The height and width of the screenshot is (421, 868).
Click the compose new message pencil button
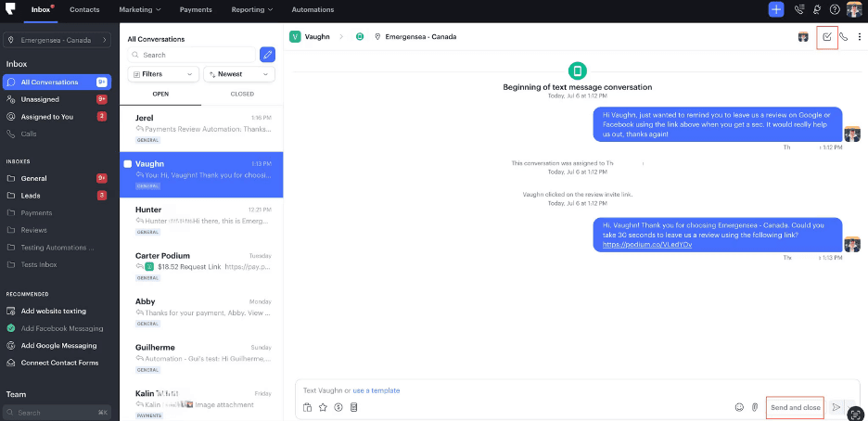267,55
